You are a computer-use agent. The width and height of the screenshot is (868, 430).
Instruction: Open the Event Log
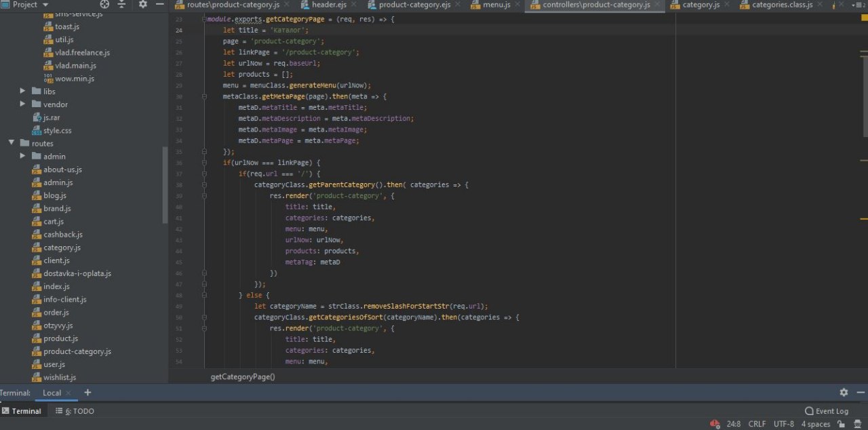826,411
